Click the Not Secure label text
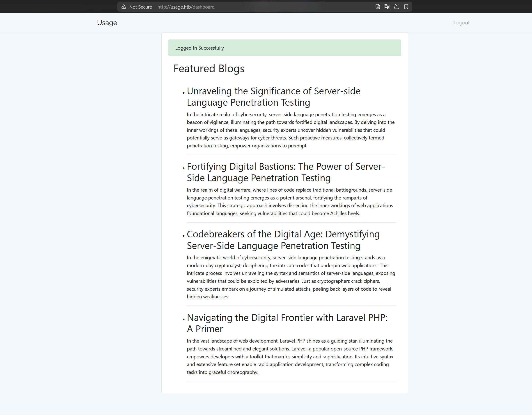The height and width of the screenshot is (415, 532). coord(140,7)
